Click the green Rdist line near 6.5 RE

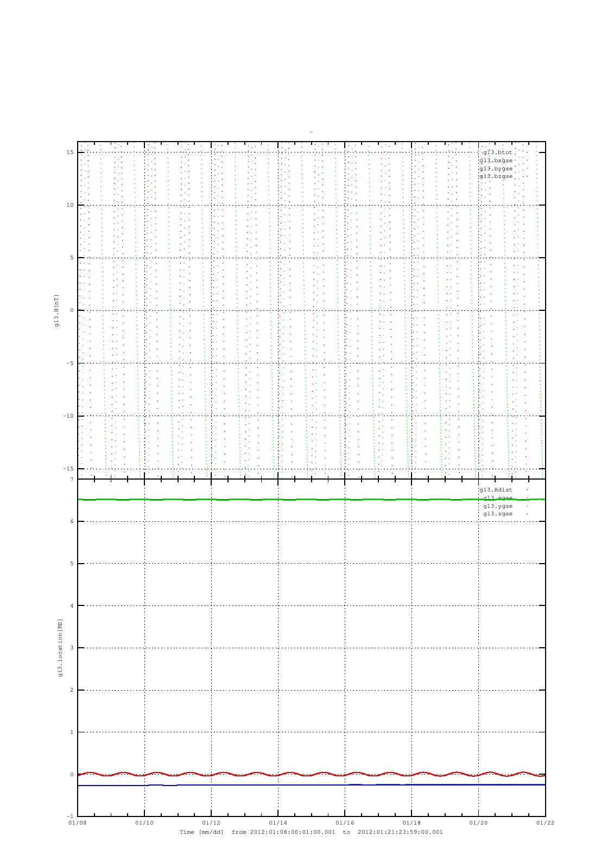click(x=312, y=500)
